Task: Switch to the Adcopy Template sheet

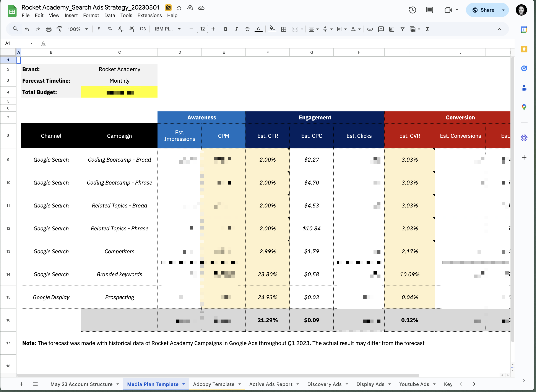Action: click(x=213, y=384)
